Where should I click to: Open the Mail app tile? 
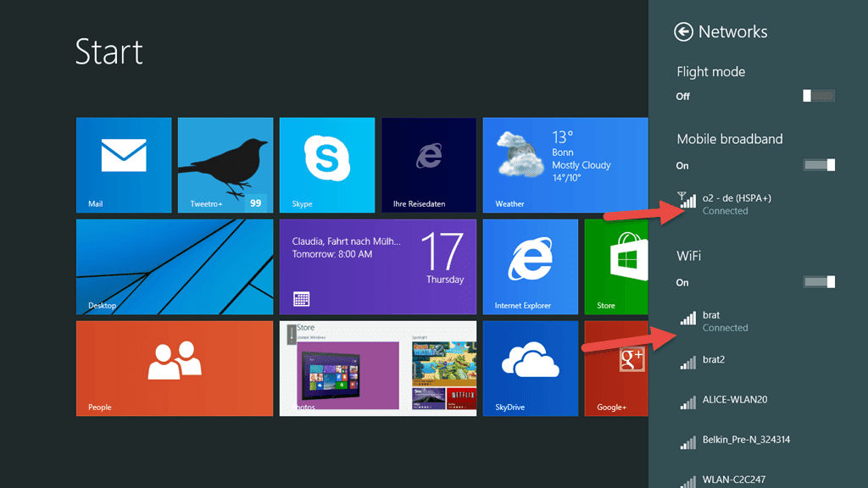pyautogui.click(x=123, y=165)
